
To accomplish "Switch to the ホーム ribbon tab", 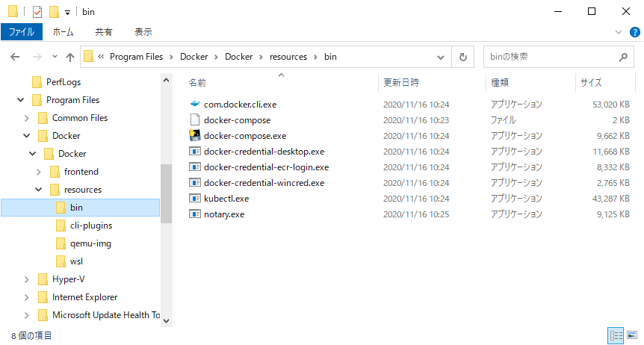I will coord(63,31).
